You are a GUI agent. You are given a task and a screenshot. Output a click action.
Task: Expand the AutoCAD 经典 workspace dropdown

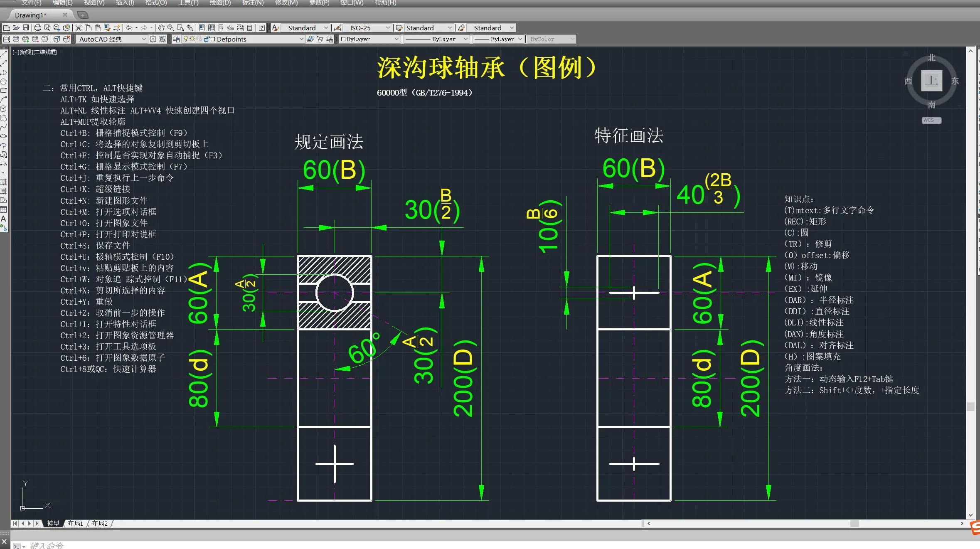coord(144,39)
